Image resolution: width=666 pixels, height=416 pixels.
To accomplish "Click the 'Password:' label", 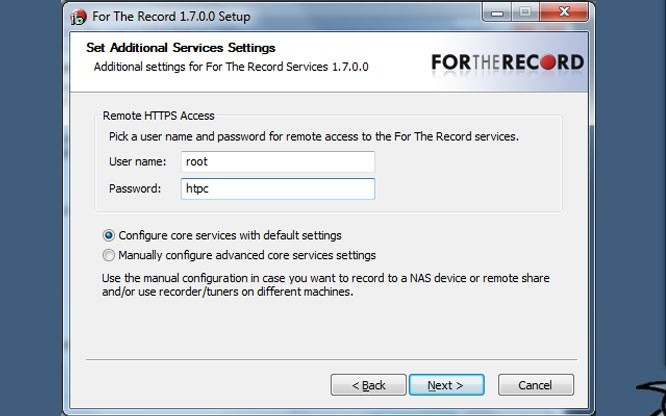I will 134,188.
